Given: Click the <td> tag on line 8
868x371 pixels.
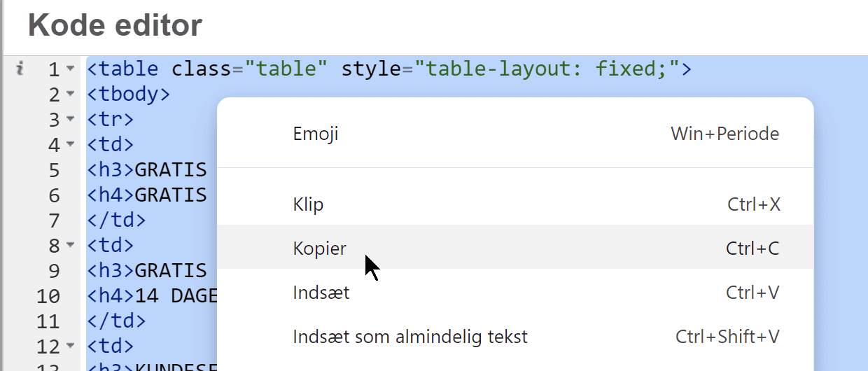Looking at the screenshot, I should pyautogui.click(x=110, y=246).
